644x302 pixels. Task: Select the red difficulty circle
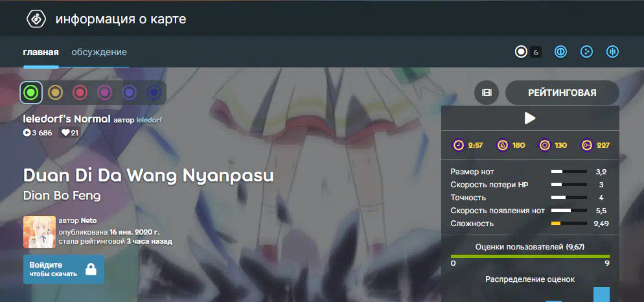[80, 93]
